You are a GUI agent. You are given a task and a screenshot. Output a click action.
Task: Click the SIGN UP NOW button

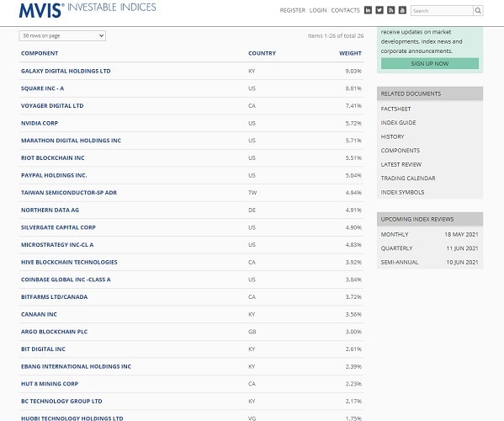(430, 63)
